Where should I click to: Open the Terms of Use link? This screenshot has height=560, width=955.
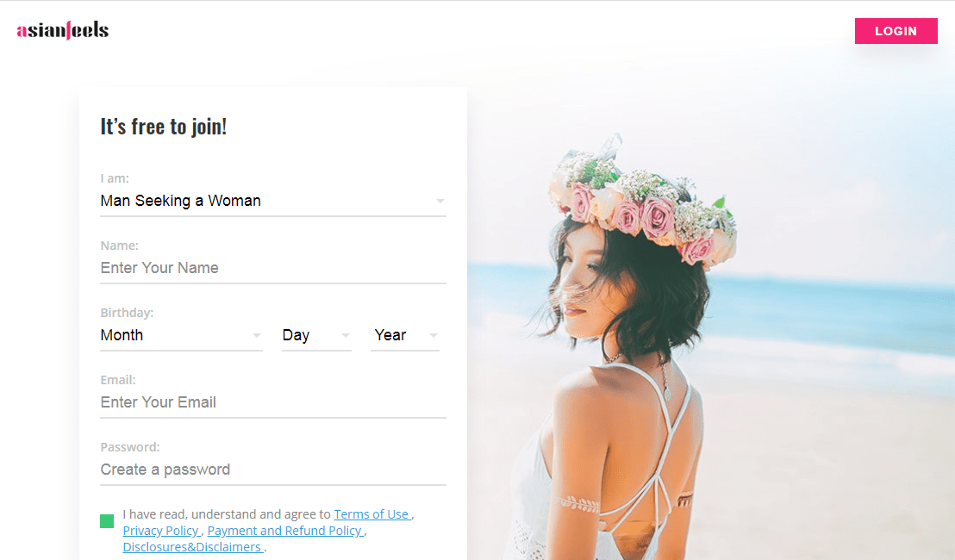point(371,514)
